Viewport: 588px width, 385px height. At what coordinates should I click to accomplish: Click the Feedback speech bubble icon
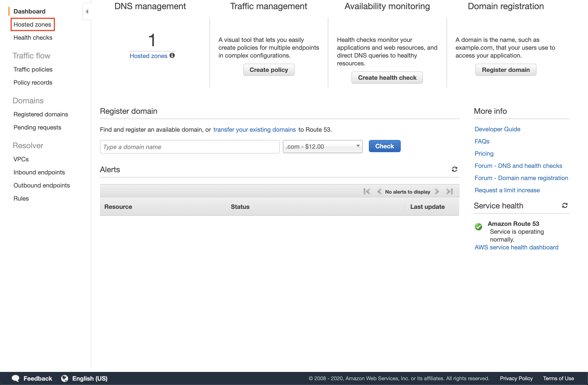point(15,378)
